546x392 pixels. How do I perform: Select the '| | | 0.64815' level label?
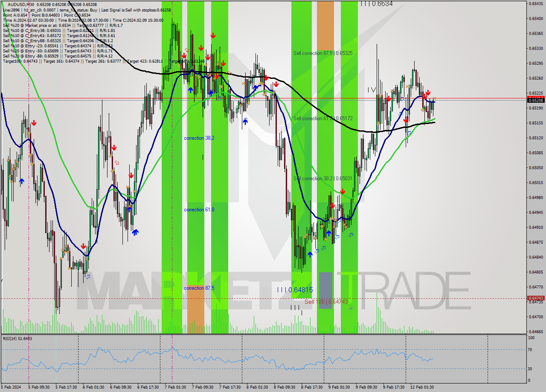coord(295,290)
